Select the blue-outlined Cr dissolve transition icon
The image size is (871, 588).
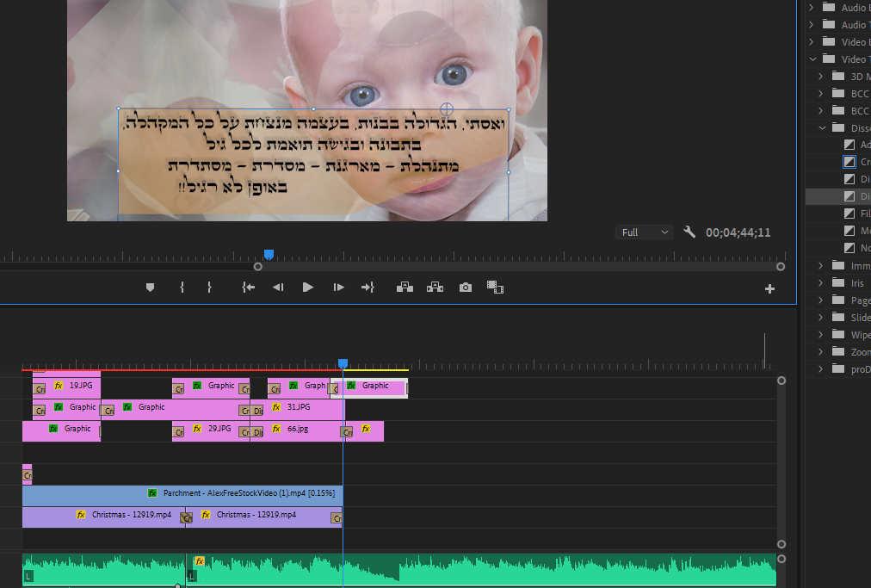[849, 162]
